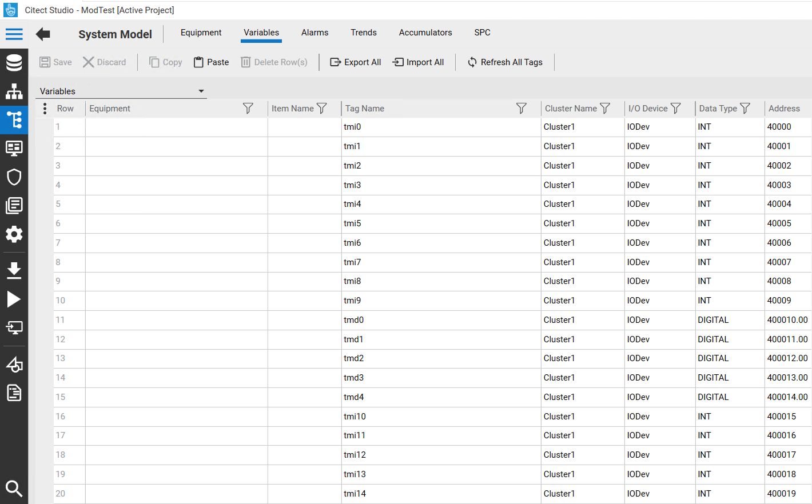The width and height of the screenshot is (812, 504).
Task: Filter the I/O Device column
Action: (676, 109)
